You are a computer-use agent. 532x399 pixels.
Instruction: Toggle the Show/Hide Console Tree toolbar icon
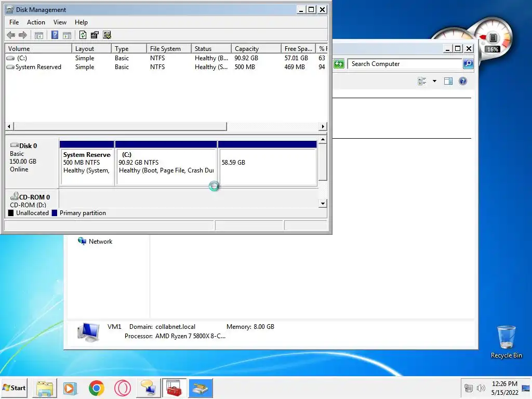click(39, 35)
